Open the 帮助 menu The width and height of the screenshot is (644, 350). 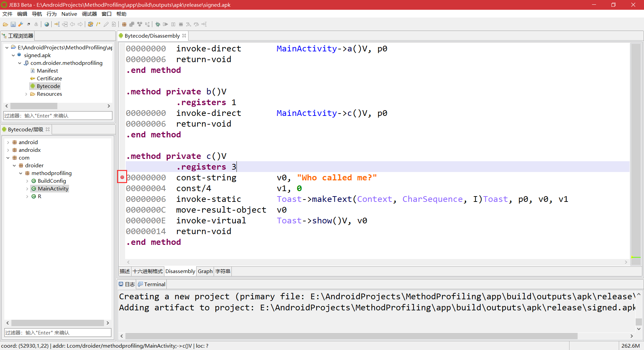coord(121,14)
